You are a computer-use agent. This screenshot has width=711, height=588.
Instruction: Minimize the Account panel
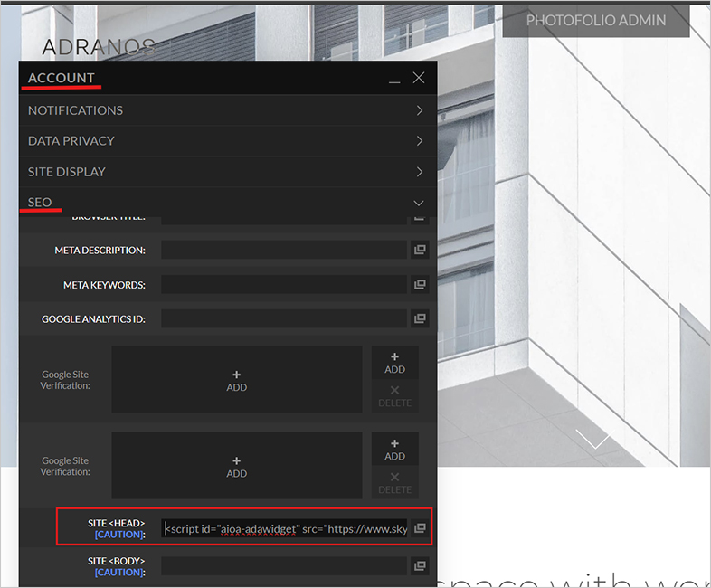click(x=394, y=81)
